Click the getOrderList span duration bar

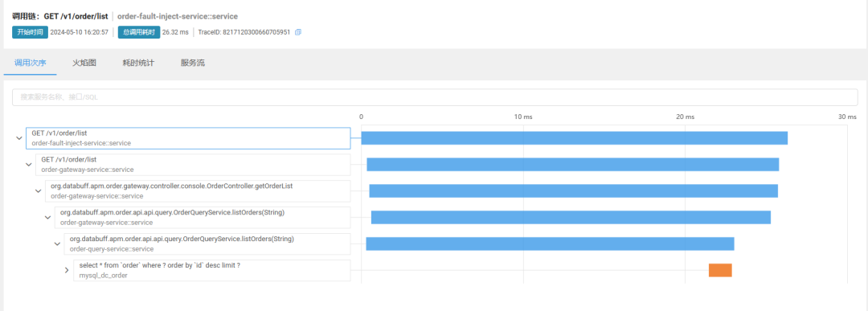click(x=574, y=191)
